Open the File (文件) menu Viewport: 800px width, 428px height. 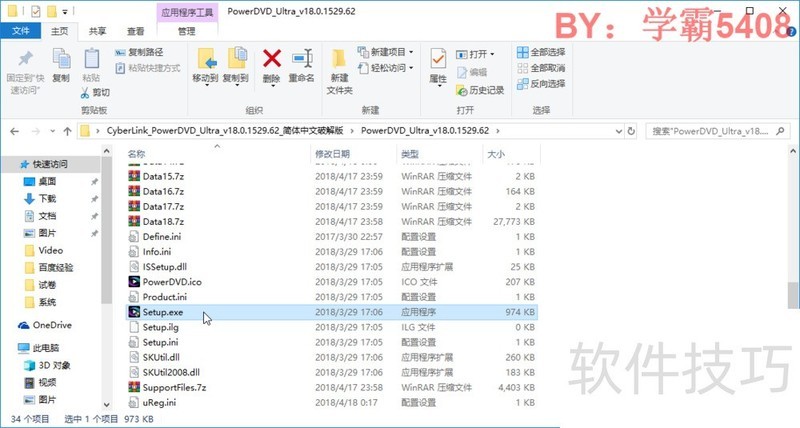point(20,31)
